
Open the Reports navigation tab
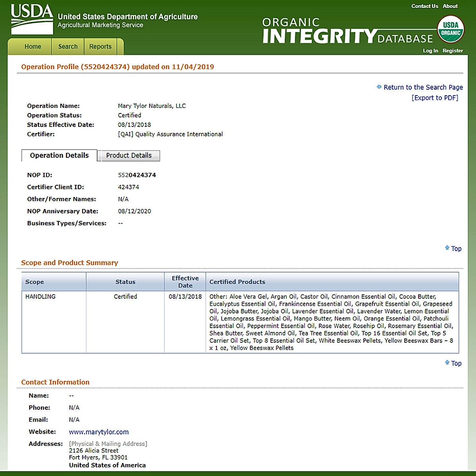click(x=100, y=46)
